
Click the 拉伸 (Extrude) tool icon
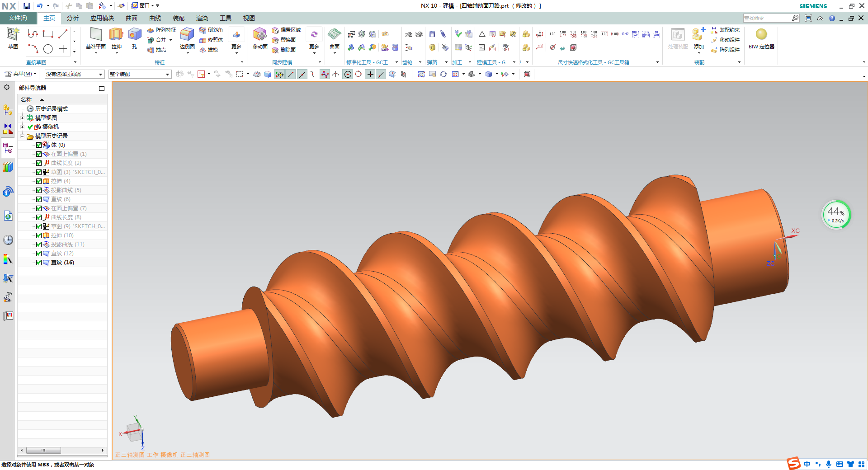pos(116,35)
